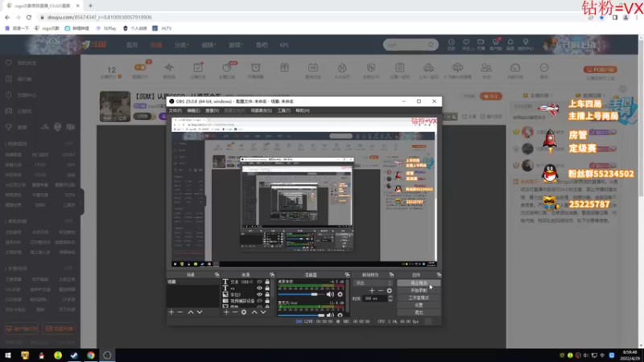644x362 pixels.
Task: Click the desktop audio volume slider
Action: 300,294
